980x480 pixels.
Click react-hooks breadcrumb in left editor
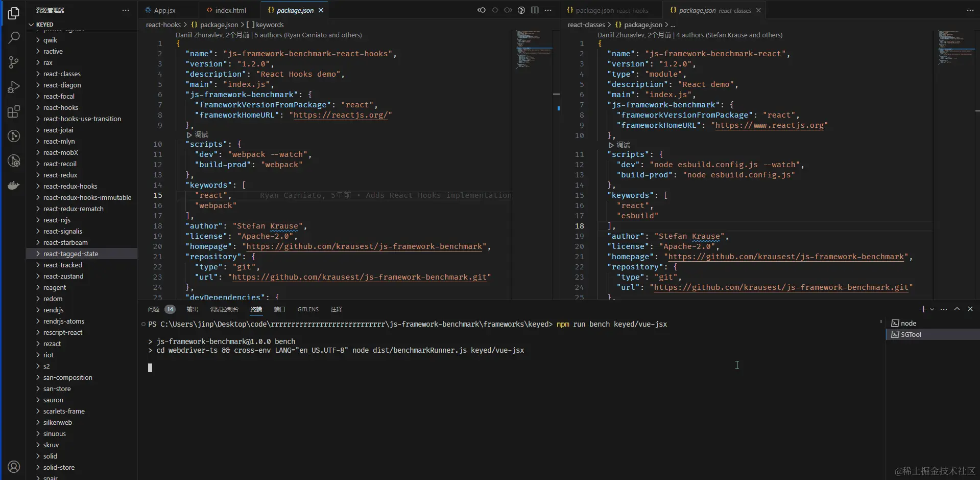pos(163,25)
